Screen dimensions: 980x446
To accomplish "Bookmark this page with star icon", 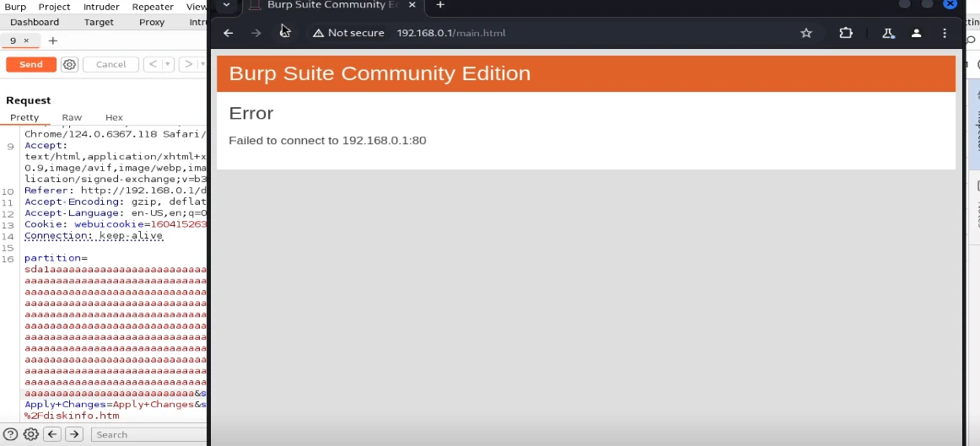I will click(x=806, y=33).
